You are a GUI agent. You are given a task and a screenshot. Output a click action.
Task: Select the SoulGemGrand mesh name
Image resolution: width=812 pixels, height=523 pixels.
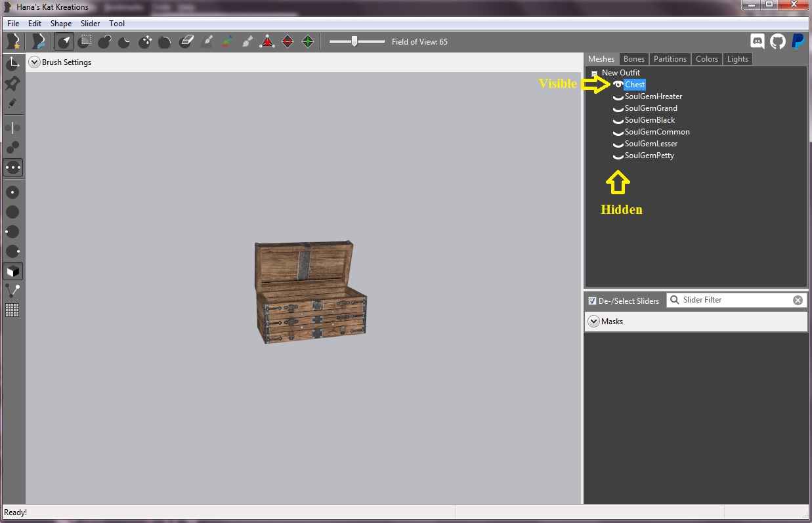point(651,108)
